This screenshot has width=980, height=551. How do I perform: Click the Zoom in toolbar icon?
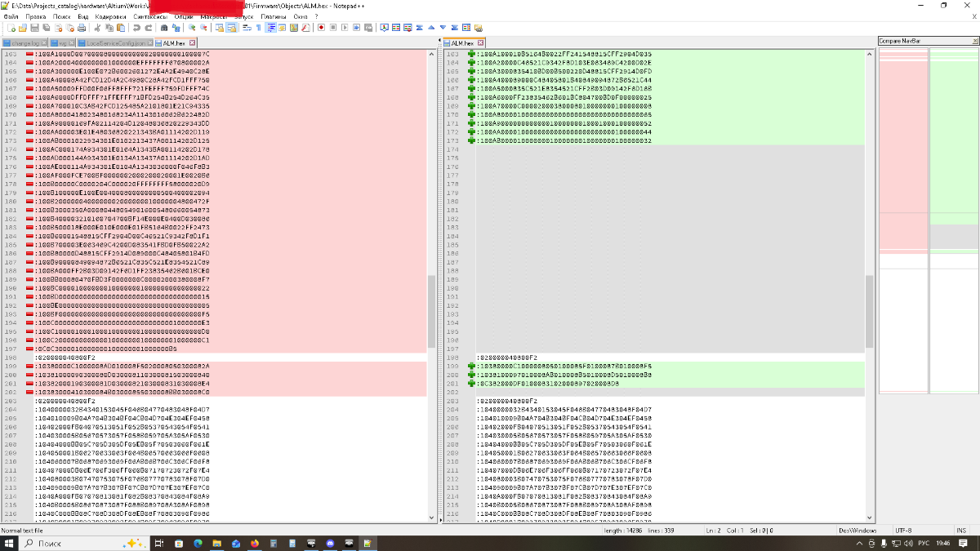click(193, 28)
